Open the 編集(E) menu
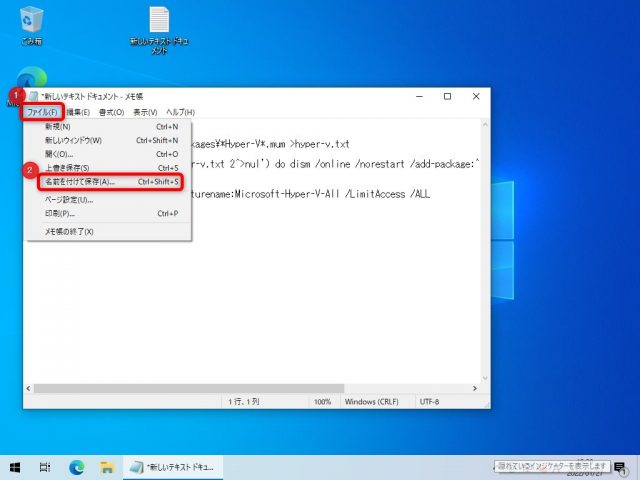 pos(79,112)
